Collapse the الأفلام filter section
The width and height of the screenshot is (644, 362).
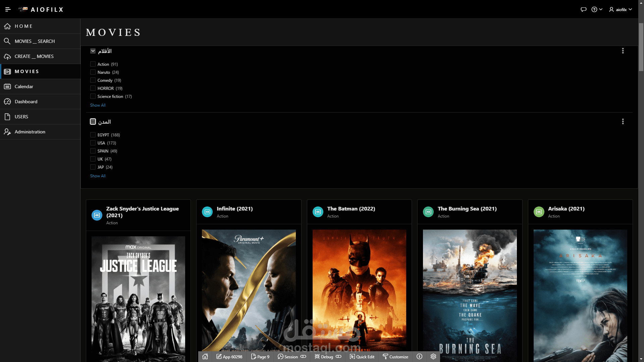pyautogui.click(x=93, y=51)
